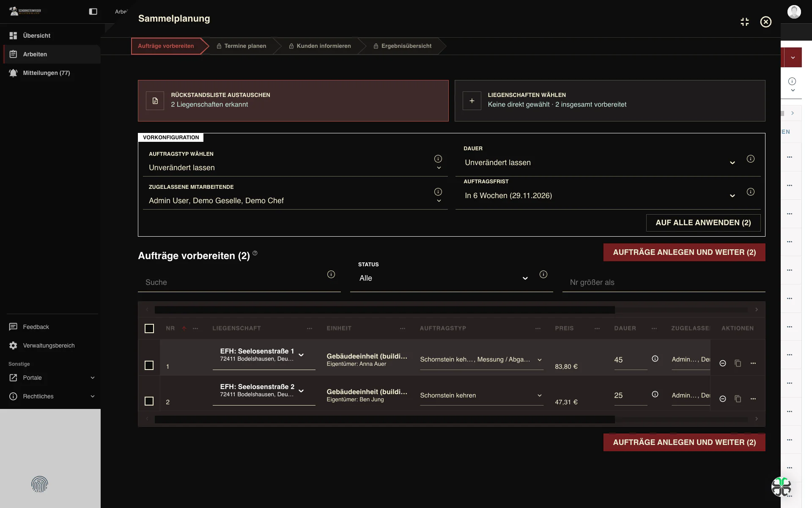Open more actions for Seelosenstraße 2 row
The width and height of the screenshot is (812, 508).
753,399
